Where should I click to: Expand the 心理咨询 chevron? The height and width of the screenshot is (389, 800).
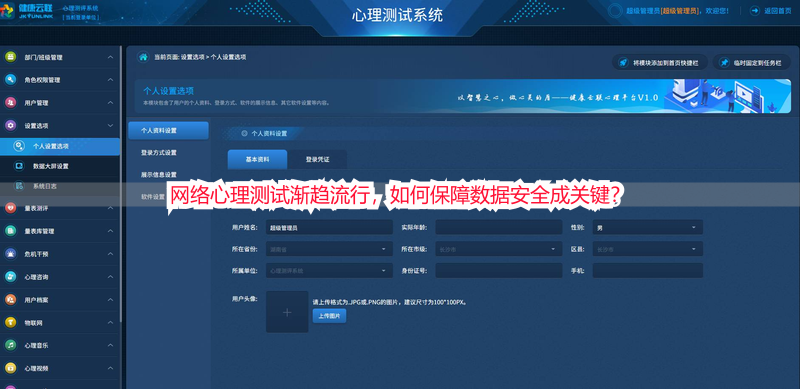pyautogui.click(x=110, y=277)
